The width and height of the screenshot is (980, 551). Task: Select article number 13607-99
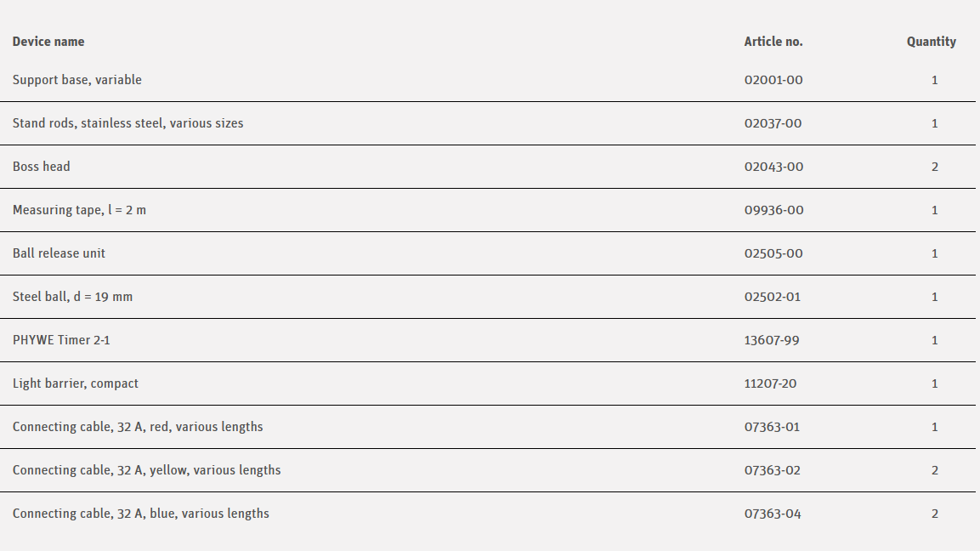772,340
